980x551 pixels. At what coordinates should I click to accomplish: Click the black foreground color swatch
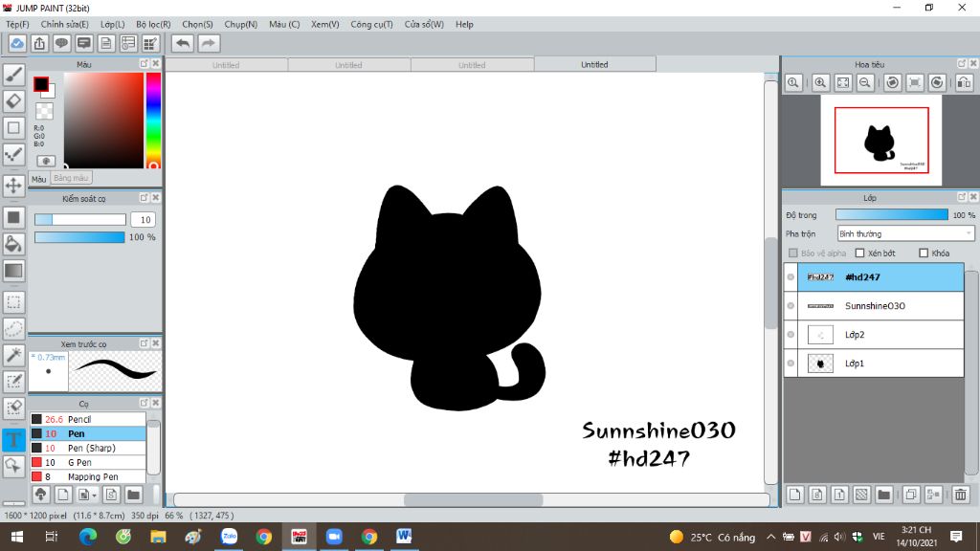[40, 84]
